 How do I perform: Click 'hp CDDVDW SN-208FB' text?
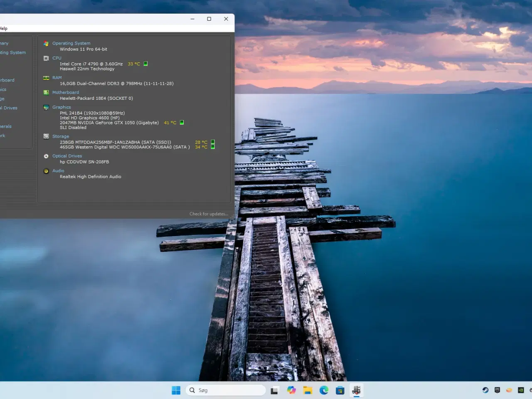pos(84,162)
